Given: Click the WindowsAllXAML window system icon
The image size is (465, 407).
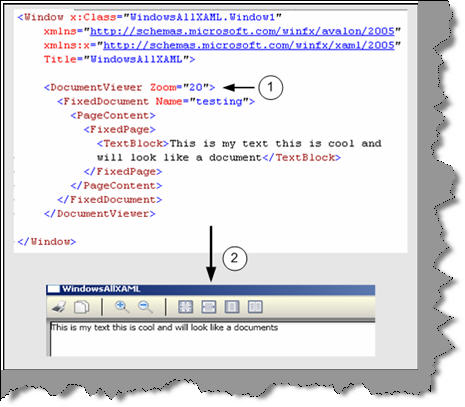Looking at the screenshot, I should (53, 289).
